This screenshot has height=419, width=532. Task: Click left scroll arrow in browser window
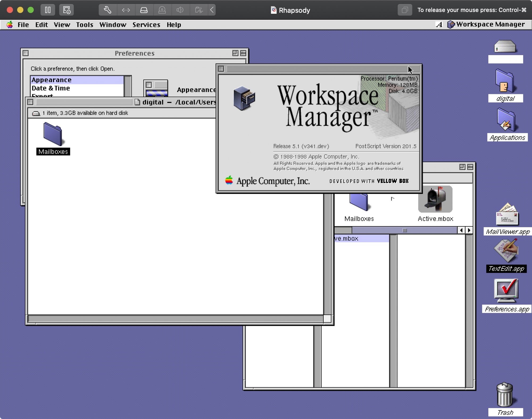(461, 230)
